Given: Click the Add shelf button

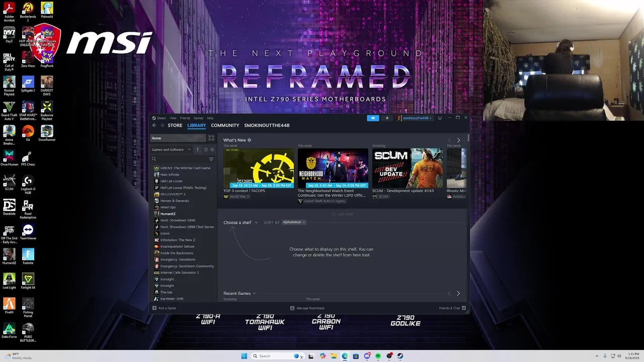Looking at the screenshot, I should [x=343, y=214].
